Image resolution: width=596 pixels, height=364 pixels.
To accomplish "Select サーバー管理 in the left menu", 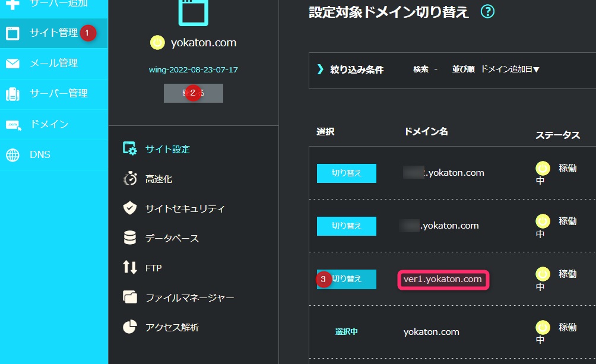I will [58, 93].
